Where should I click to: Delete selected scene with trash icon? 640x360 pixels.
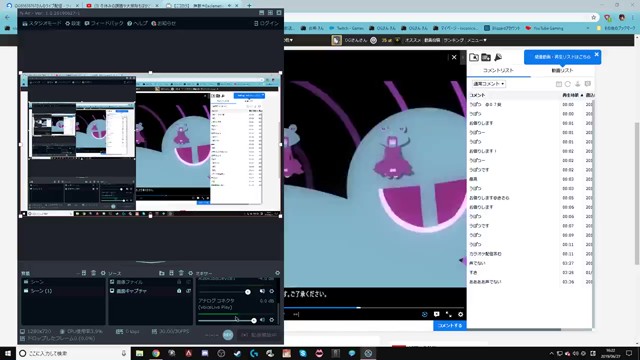(x=93, y=273)
